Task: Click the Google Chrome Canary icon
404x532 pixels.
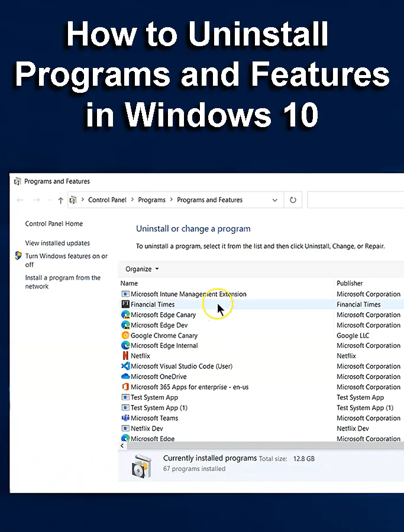Action: pyautogui.click(x=125, y=335)
